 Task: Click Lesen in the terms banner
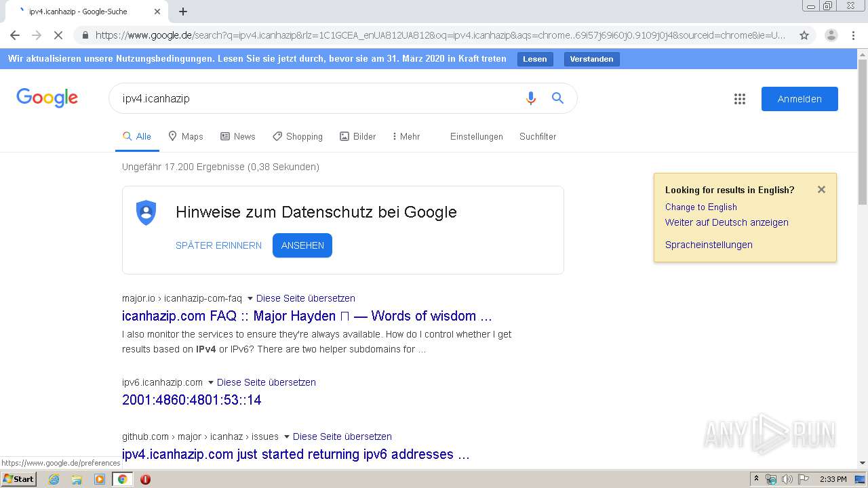534,59
